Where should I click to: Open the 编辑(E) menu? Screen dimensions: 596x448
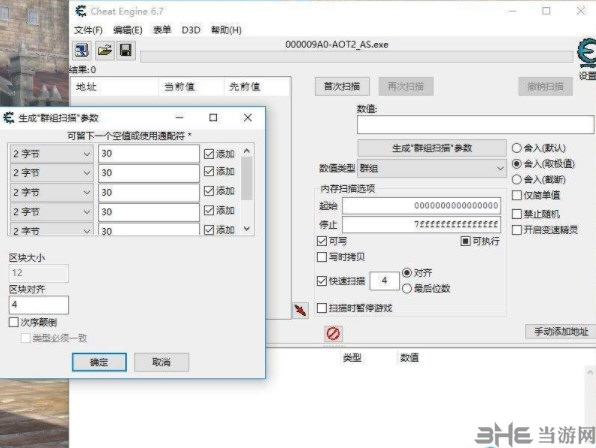(x=128, y=30)
